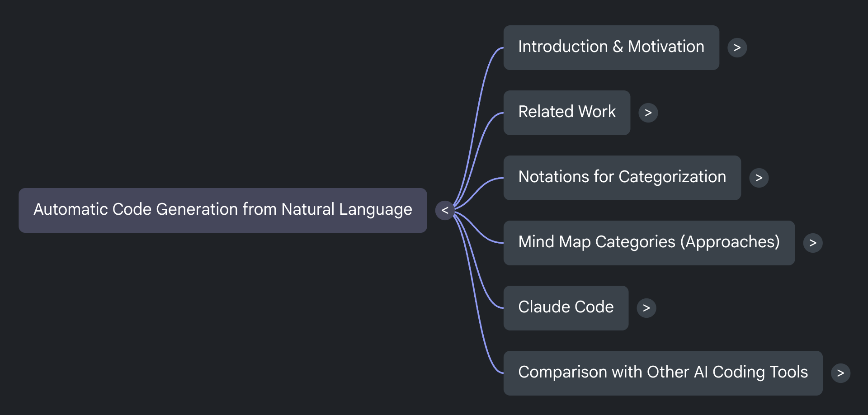
Task: Expand the Introduction & Motivation branch arrow
Action: pos(737,47)
